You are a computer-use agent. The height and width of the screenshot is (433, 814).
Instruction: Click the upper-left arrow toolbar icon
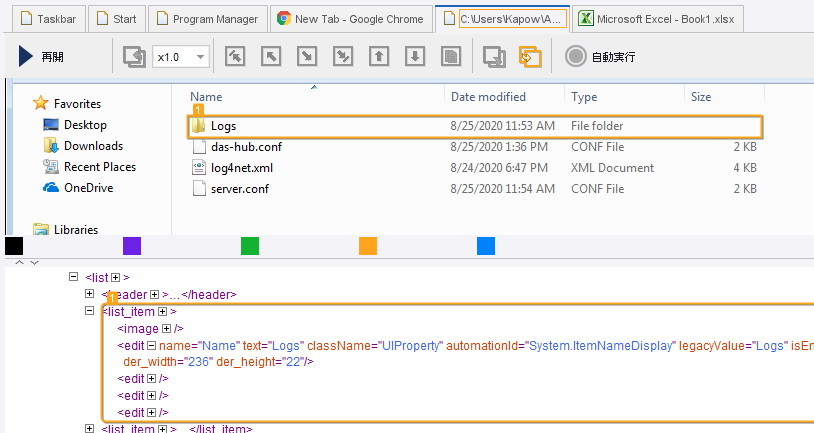(x=269, y=57)
